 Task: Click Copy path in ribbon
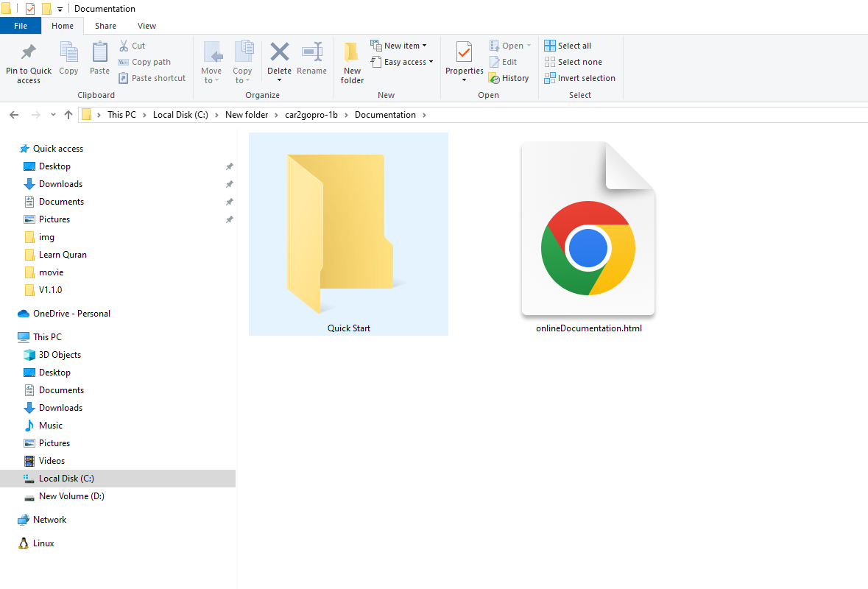pos(144,62)
